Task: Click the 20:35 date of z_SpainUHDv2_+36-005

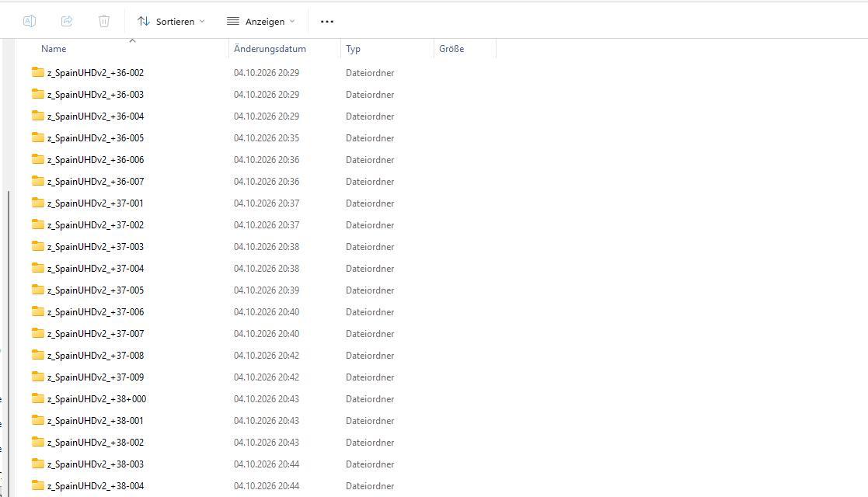Action: [x=267, y=137]
